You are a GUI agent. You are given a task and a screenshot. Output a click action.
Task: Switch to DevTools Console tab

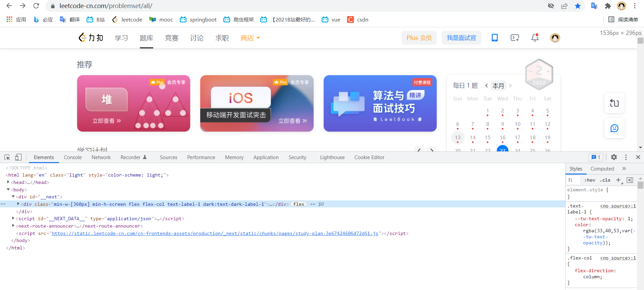click(73, 157)
